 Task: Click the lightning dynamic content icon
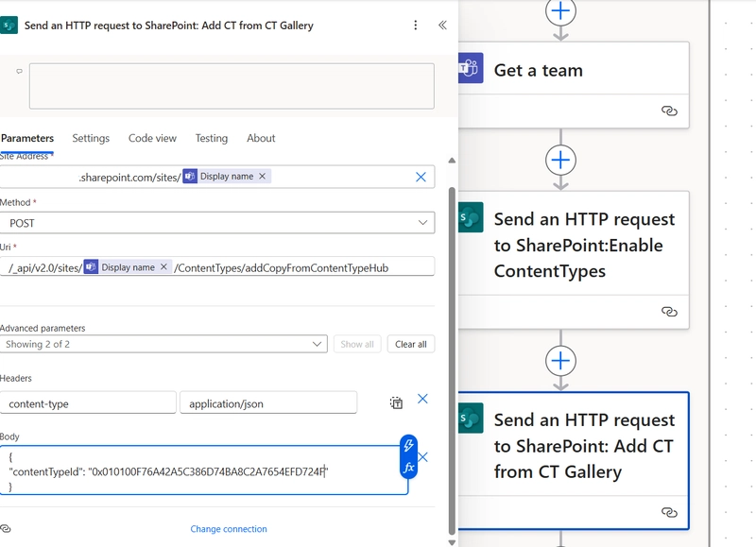point(408,445)
